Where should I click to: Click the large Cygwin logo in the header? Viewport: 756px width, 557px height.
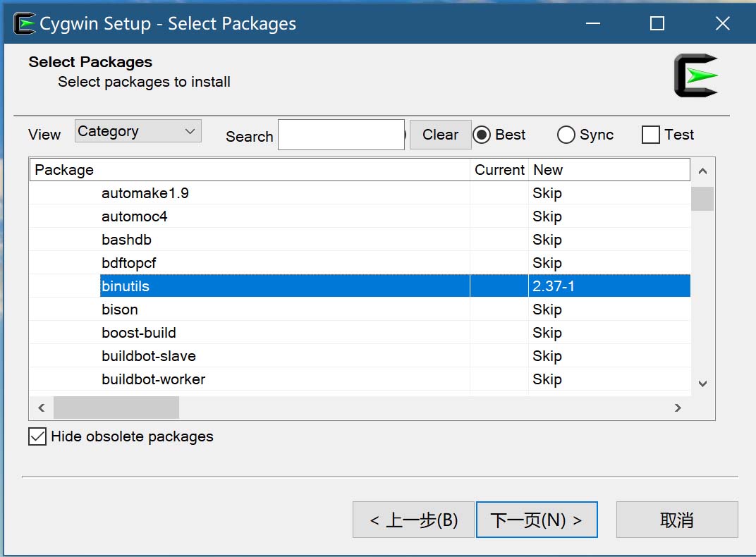pos(696,75)
